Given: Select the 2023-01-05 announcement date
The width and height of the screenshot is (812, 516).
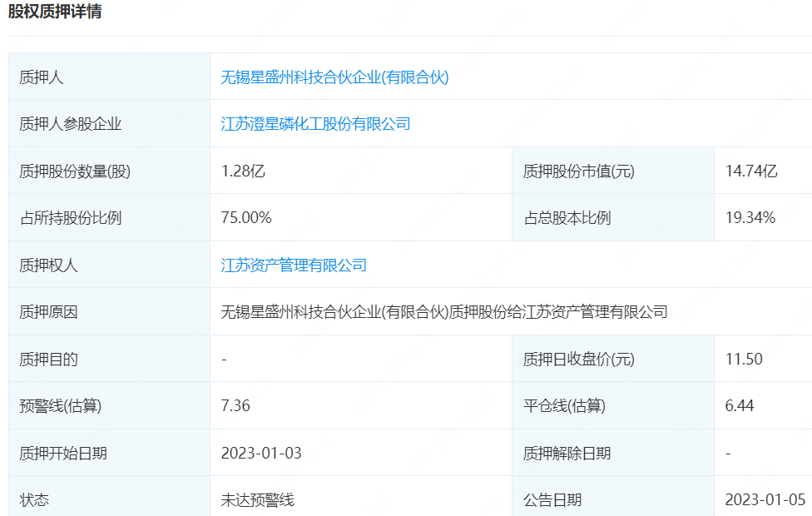Looking at the screenshot, I should (765, 500).
